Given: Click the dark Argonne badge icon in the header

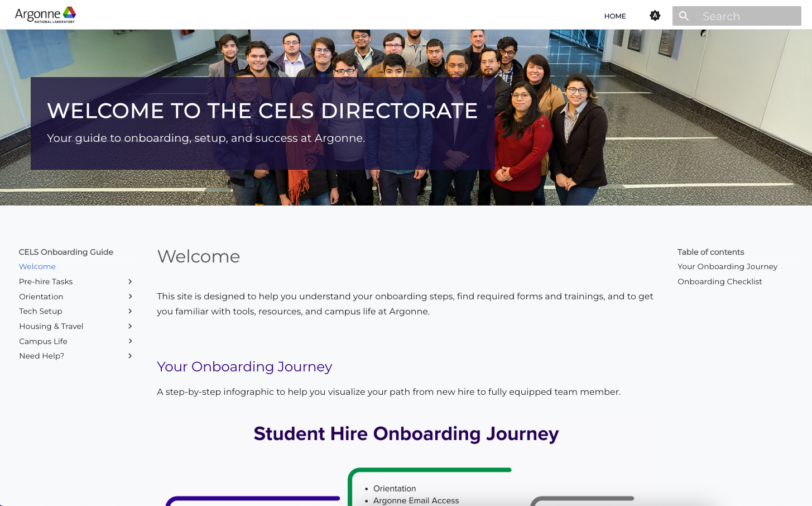Looking at the screenshot, I should [x=654, y=16].
